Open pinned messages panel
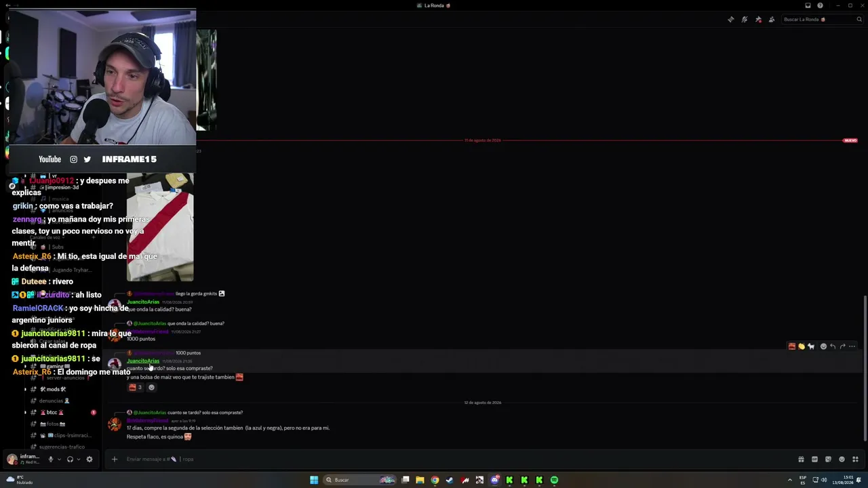This screenshot has height=488, width=868. (x=758, y=19)
